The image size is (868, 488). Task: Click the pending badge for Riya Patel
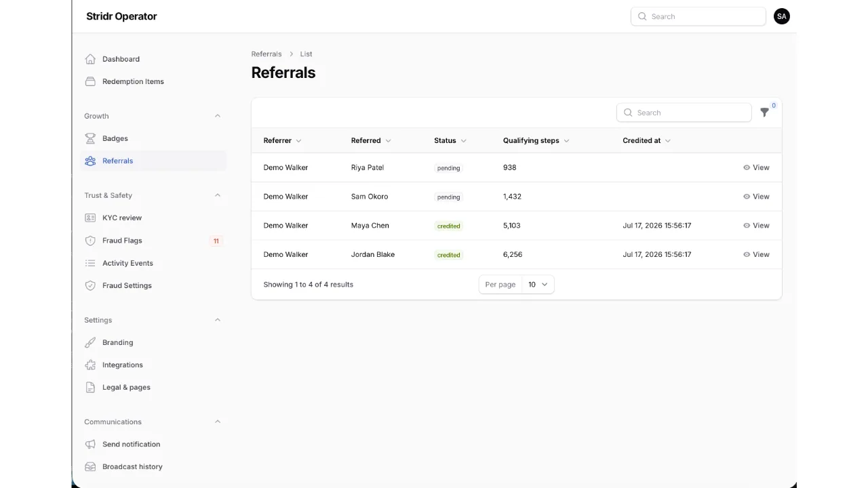[x=449, y=168]
